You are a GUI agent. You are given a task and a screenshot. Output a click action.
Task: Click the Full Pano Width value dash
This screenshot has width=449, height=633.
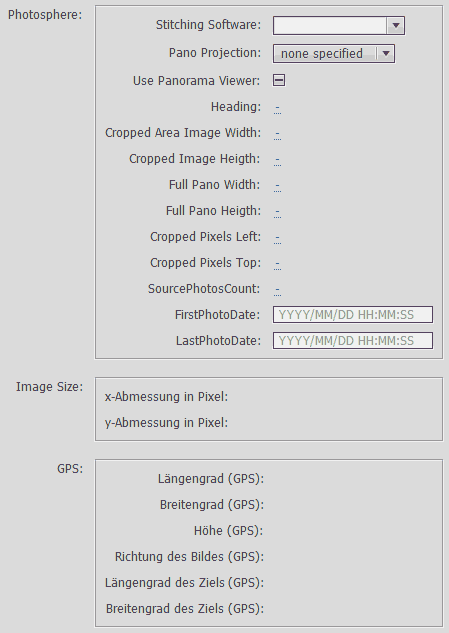point(277,186)
